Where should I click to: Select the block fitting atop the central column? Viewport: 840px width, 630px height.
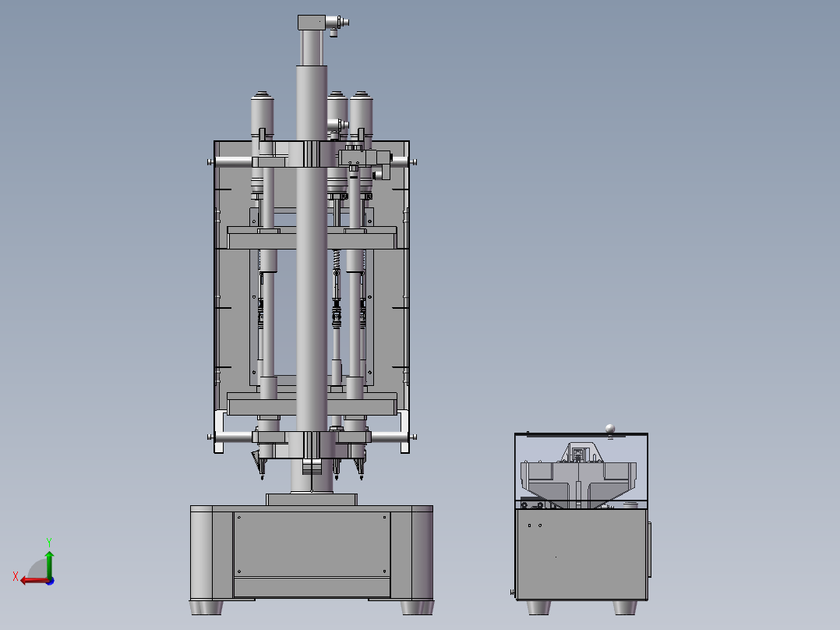point(311,23)
